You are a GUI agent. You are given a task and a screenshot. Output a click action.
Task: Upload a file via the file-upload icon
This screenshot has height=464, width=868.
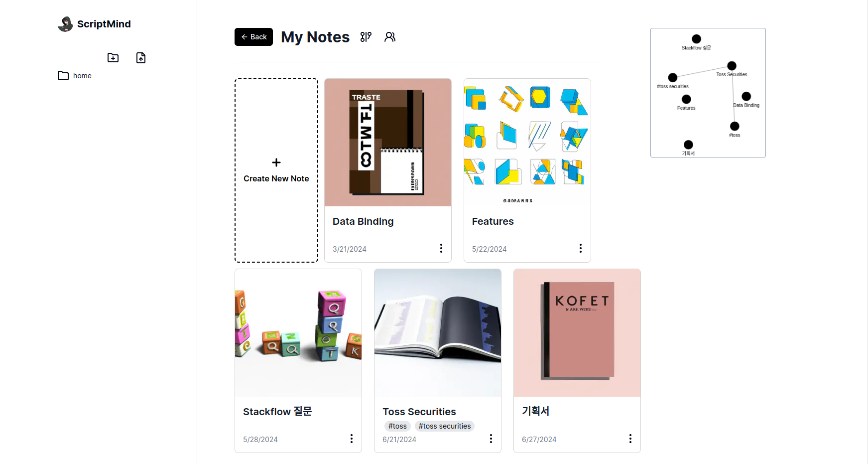[x=141, y=58]
